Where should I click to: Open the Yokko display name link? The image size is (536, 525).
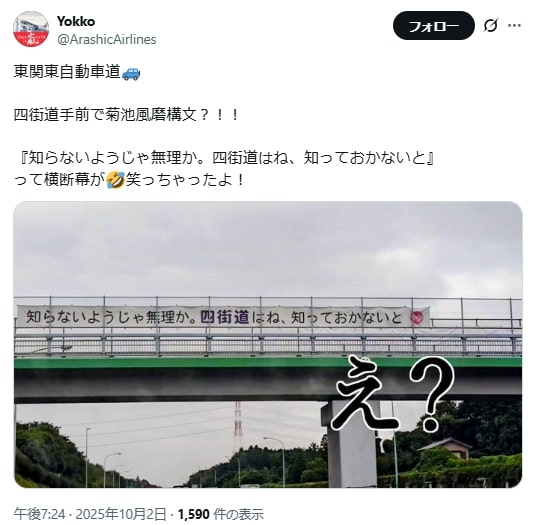pos(76,21)
